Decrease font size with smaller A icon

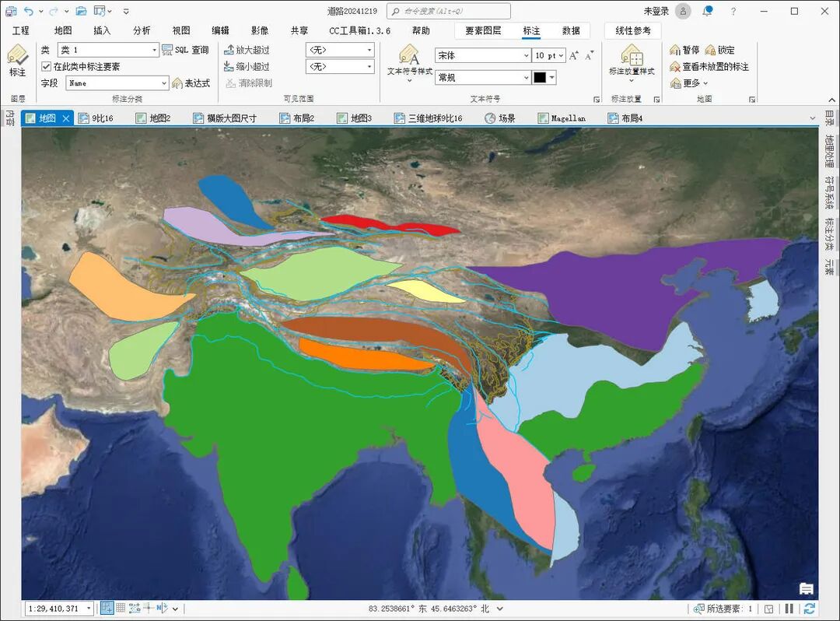point(589,55)
